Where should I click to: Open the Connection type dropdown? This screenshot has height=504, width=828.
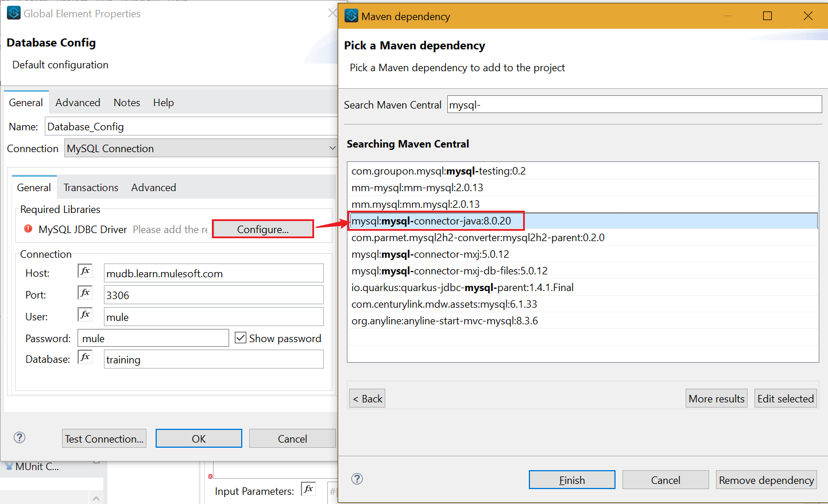tap(201, 148)
